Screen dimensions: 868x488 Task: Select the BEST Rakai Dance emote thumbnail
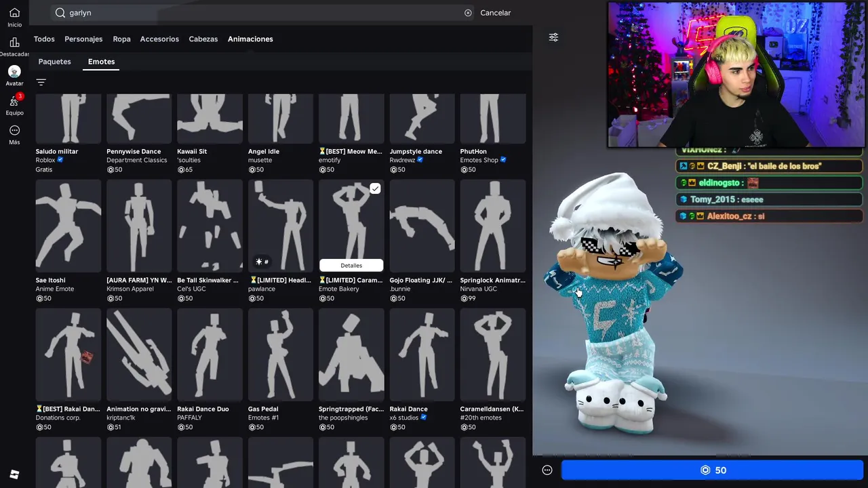click(68, 354)
